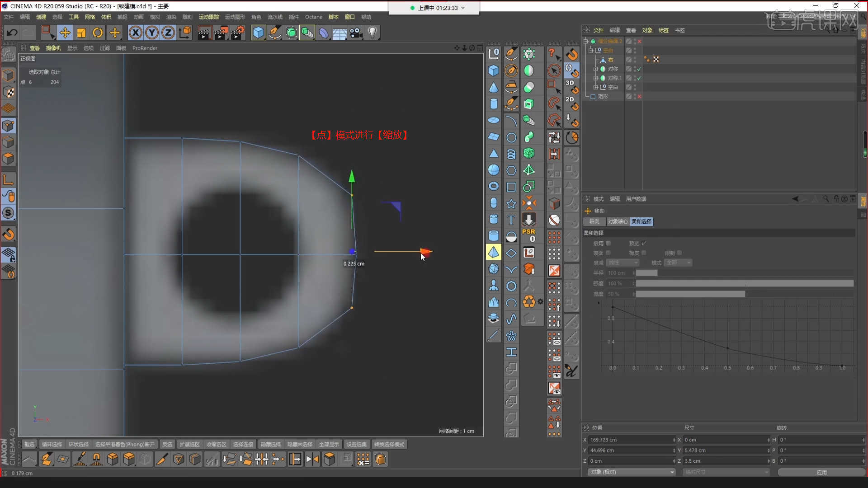Open render settings gear clapperboard icon
Viewport: 868px width, 488px height.
pos(237,33)
